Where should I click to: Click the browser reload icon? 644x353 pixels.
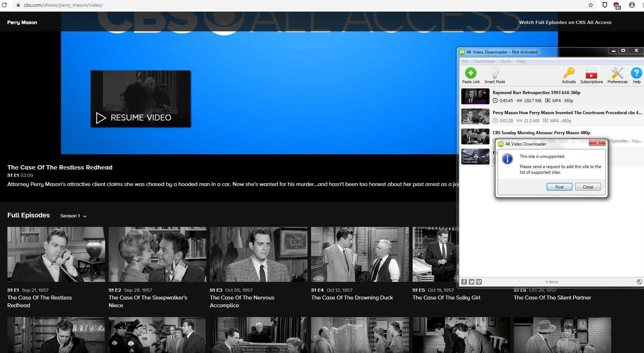pyautogui.click(x=4, y=5)
